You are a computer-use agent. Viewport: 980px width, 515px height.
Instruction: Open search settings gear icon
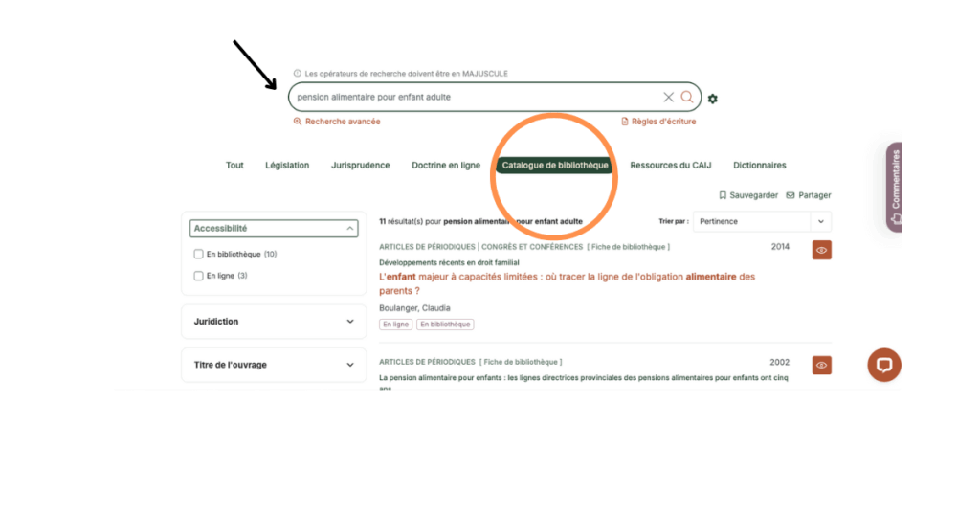(x=713, y=99)
